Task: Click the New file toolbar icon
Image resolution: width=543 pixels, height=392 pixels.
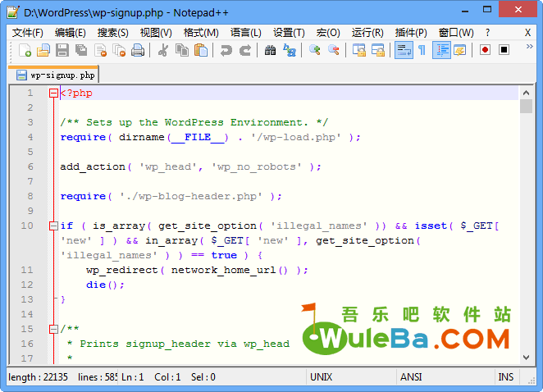Action: (x=25, y=50)
